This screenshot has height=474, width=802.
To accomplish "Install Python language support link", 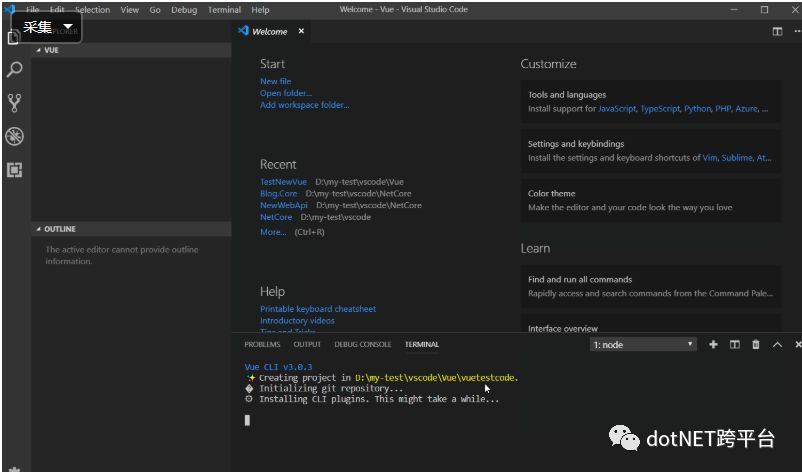I will point(698,108).
